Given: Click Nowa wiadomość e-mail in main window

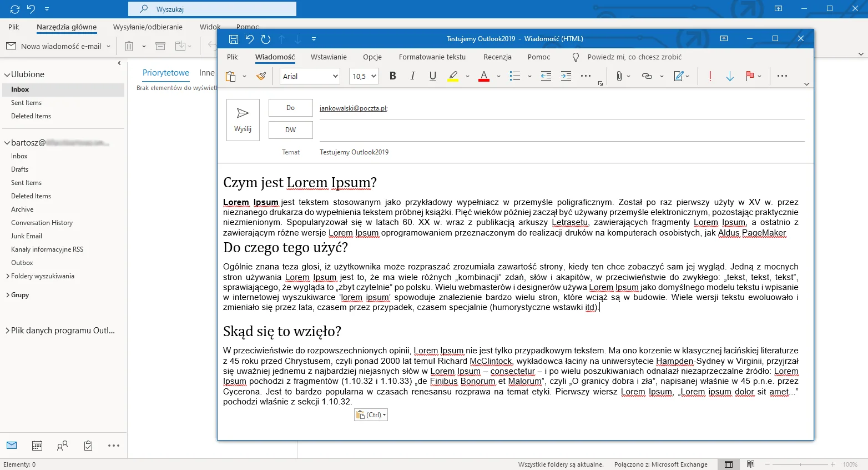Looking at the screenshot, I should point(54,46).
